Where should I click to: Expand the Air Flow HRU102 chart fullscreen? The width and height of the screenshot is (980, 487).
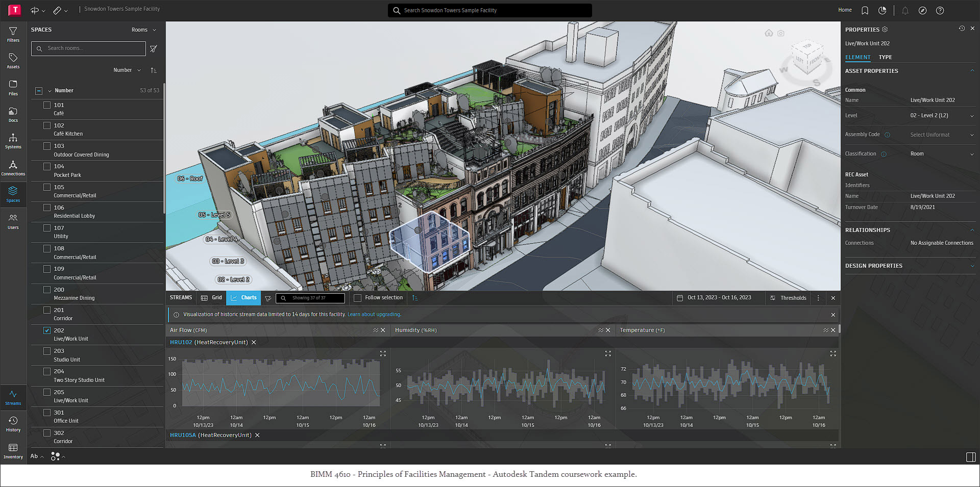(x=383, y=353)
